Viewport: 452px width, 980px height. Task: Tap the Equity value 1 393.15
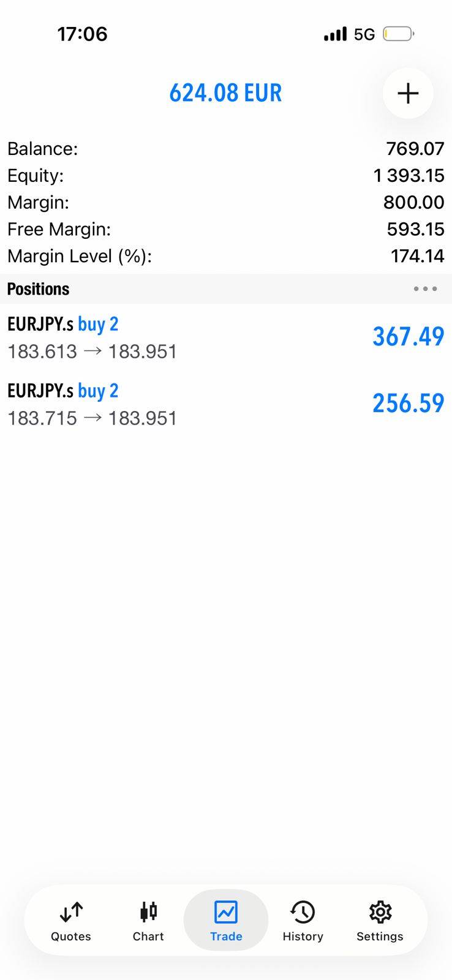[409, 176]
